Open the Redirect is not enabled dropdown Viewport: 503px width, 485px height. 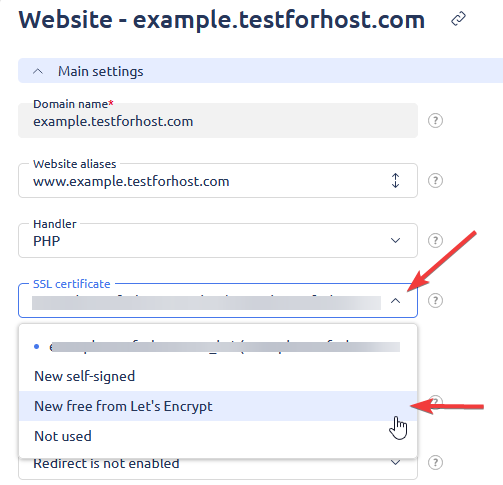pyautogui.click(x=218, y=465)
